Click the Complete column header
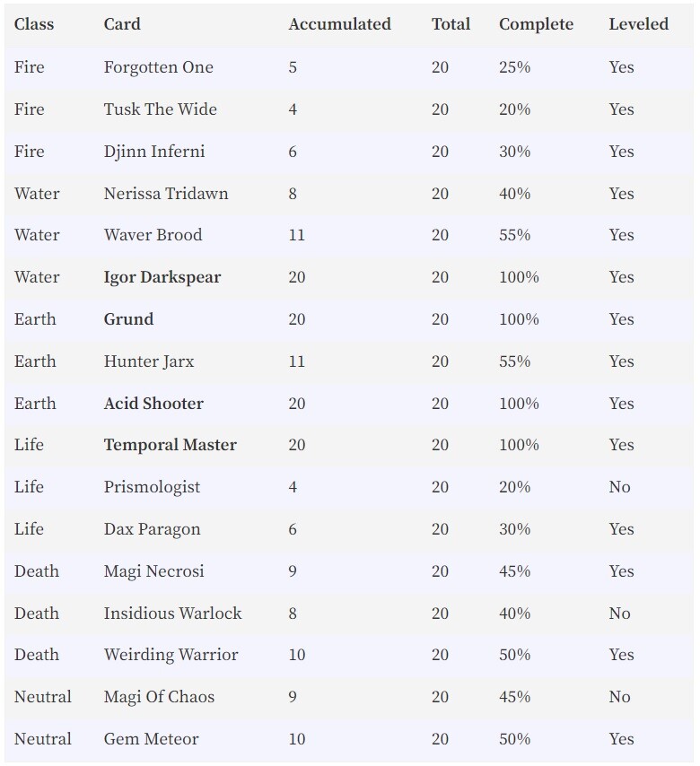This screenshot has width=700, height=766. [536, 24]
